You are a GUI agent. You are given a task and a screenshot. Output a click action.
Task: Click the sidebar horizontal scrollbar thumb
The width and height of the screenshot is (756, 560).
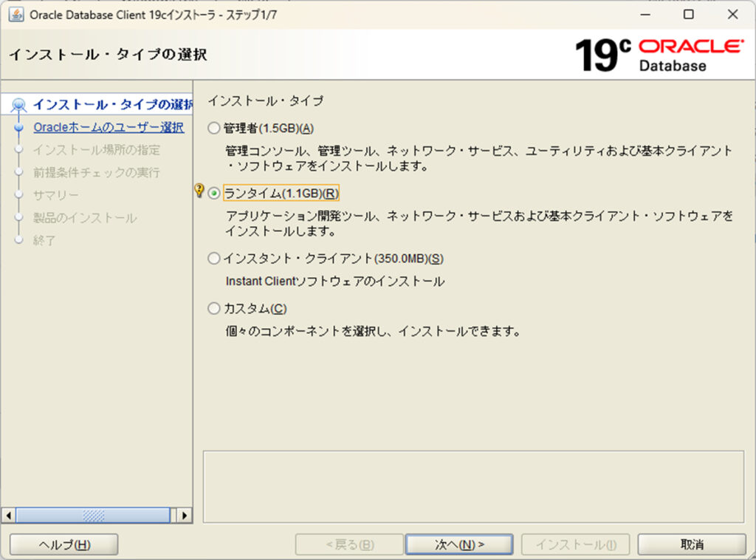(93, 515)
